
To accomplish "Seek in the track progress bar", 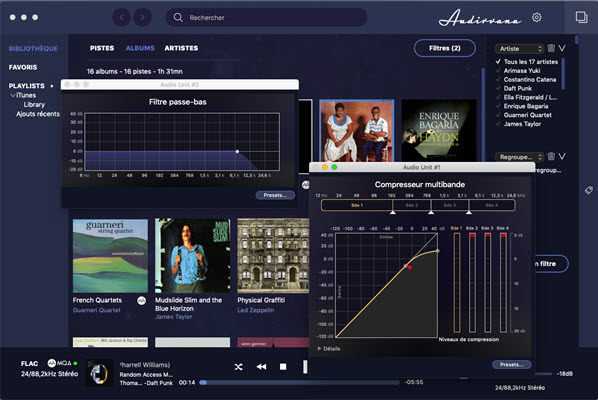I will pos(300,382).
